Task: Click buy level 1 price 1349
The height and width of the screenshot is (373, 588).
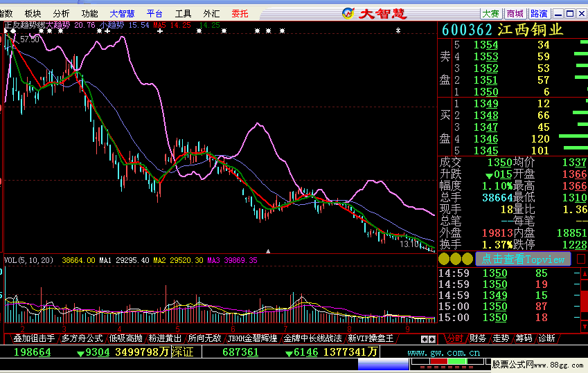Action: click(x=486, y=104)
